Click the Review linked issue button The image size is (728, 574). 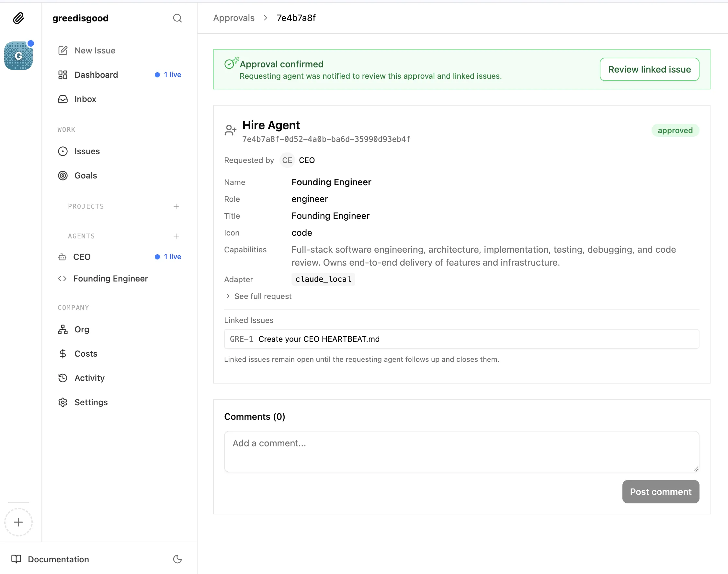pyautogui.click(x=649, y=69)
